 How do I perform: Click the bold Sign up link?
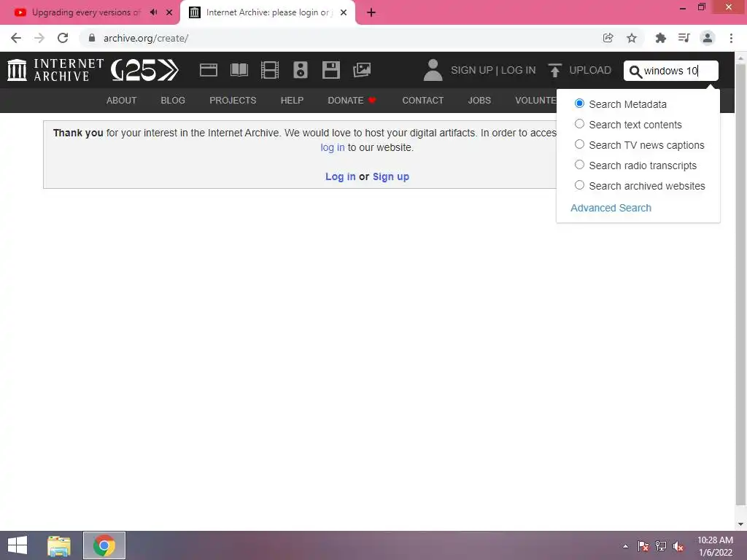pos(391,176)
